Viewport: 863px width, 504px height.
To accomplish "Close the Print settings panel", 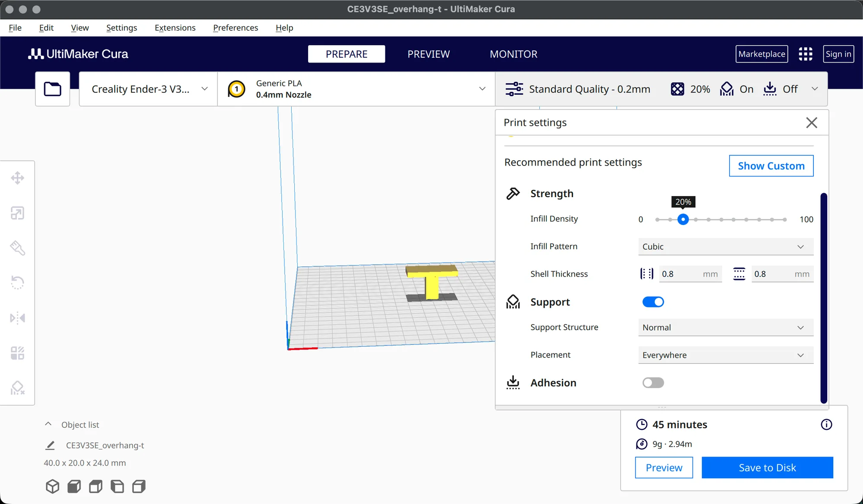I will [812, 122].
